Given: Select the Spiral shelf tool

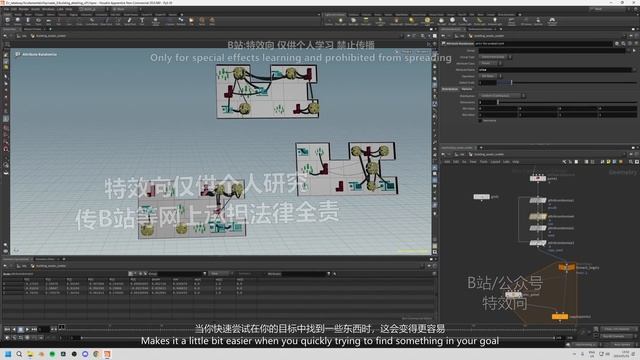Looking at the screenshot, I should pos(202,21).
